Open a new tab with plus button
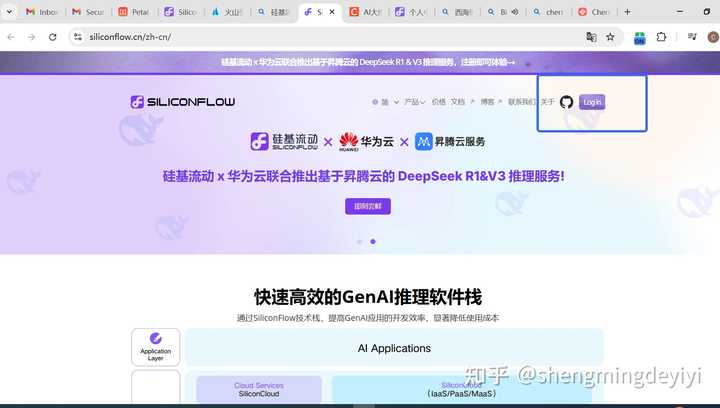This screenshot has height=408, width=720. point(628,12)
